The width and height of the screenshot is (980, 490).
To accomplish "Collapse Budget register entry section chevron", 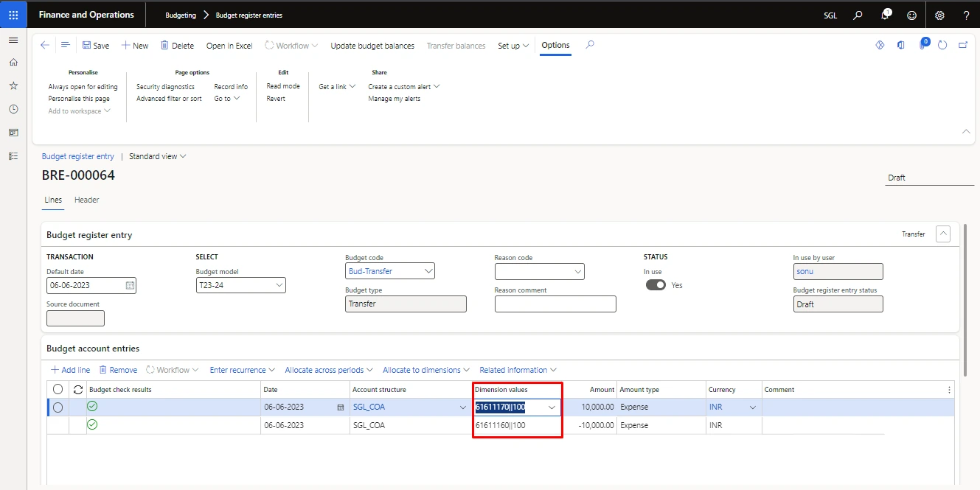I will click(x=943, y=234).
